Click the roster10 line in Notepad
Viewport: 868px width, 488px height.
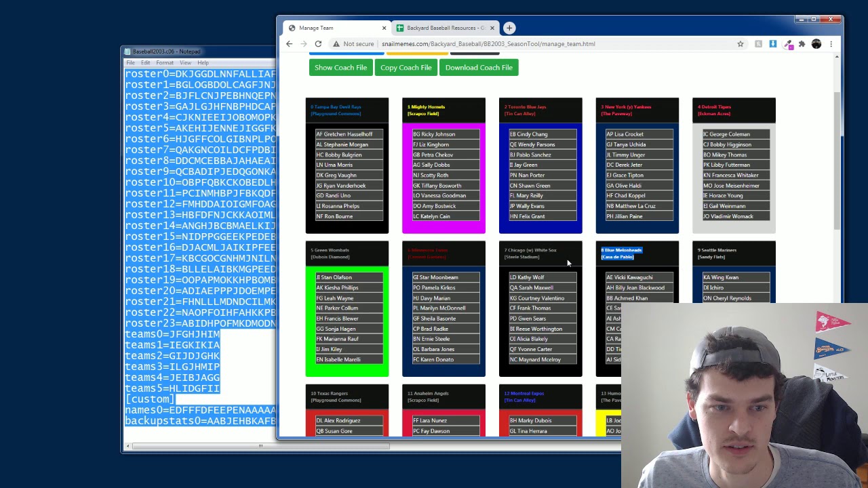pyautogui.click(x=200, y=182)
